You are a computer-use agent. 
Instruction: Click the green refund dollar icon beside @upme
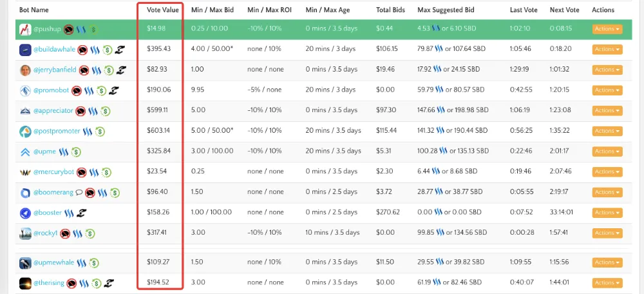[x=76, y=152]
